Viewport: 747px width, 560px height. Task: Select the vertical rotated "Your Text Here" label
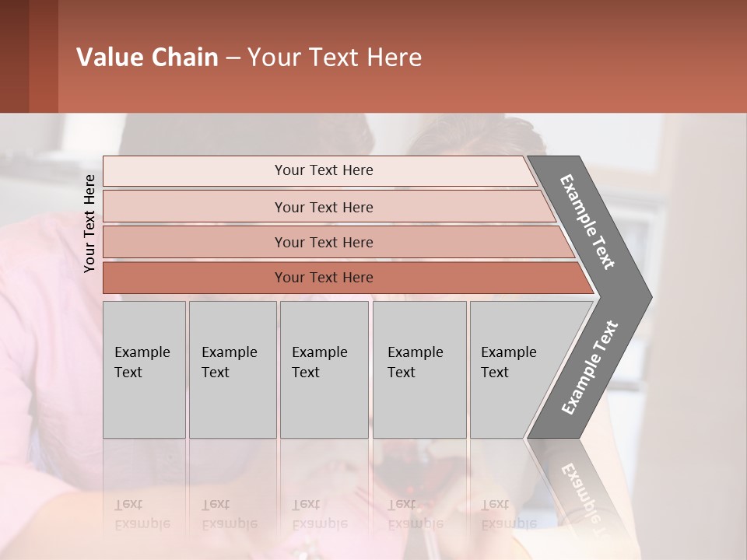coord(89,223)
